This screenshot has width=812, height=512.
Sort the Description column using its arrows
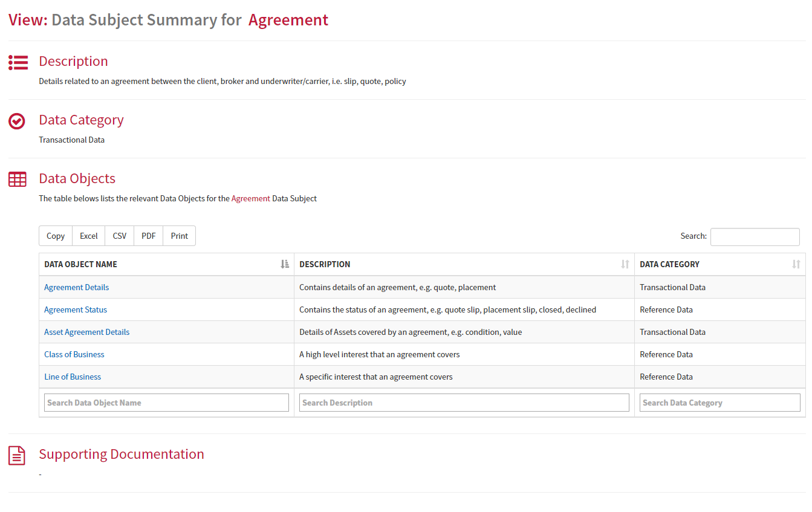coord(625,264)
